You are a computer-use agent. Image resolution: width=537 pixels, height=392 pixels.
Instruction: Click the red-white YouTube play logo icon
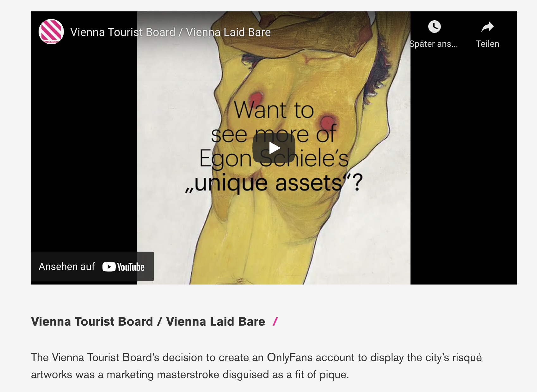pyautogui.click(x=109, y=267)
